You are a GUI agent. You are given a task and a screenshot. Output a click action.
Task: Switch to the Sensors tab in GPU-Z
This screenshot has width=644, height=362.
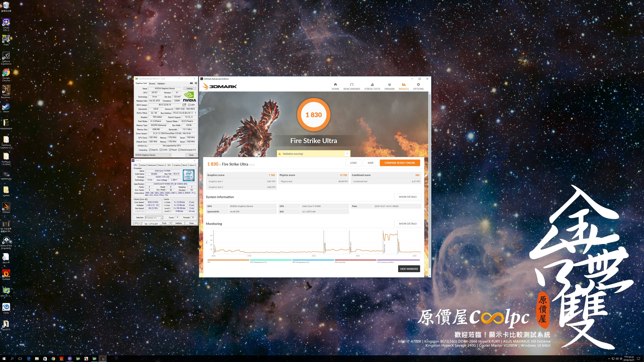point(152,84)
